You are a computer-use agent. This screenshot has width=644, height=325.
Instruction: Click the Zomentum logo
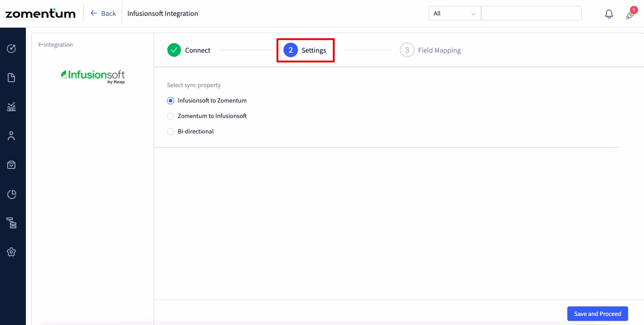point(40,14)
